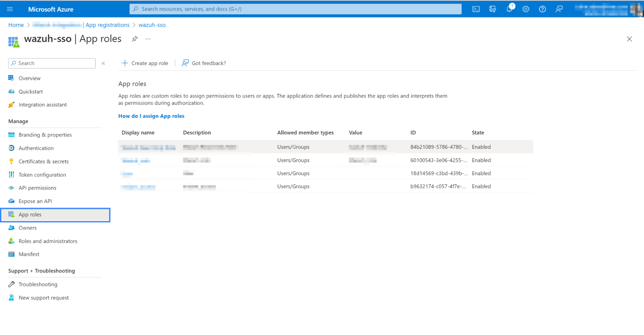Open the Help question mark icon
644x335 pixels.
543,9
